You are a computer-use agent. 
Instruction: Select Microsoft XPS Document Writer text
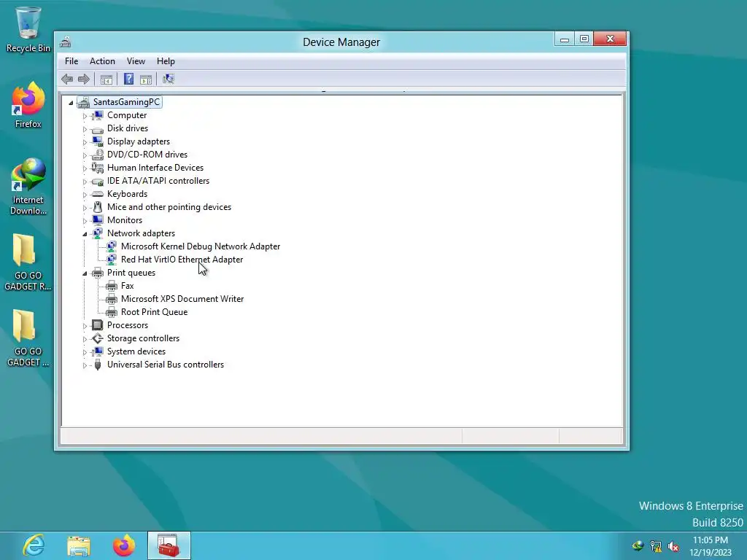(x=182, y=299)
